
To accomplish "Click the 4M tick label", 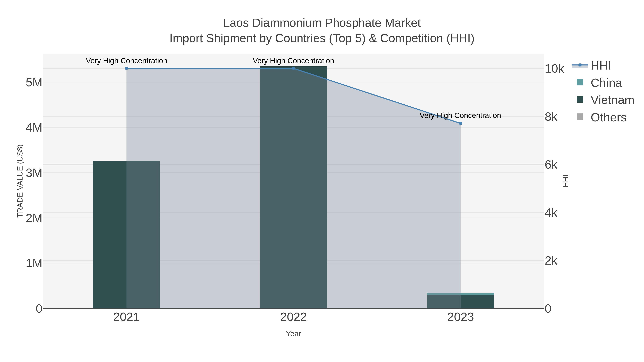I will (x=34, y=128).
